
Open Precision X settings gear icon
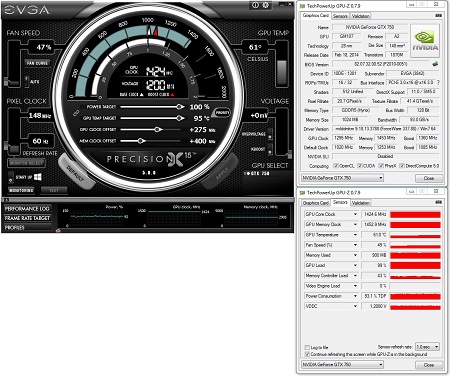coord(266,5)
